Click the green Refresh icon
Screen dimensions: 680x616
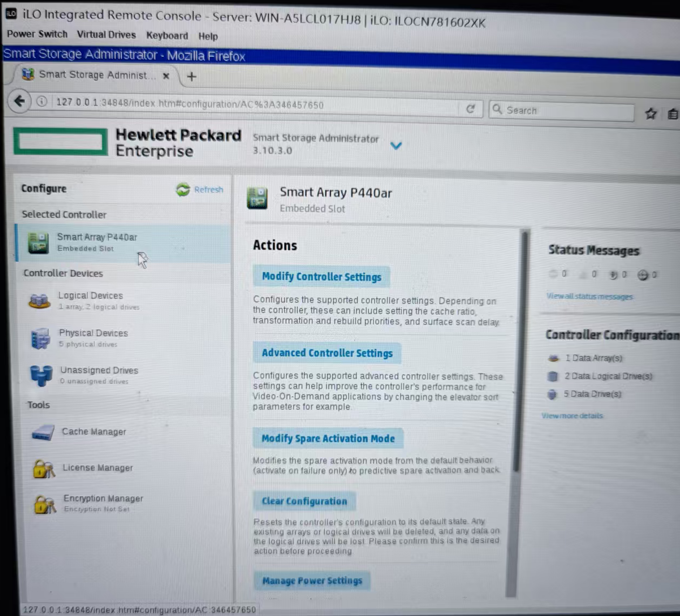tap(183, 189)
